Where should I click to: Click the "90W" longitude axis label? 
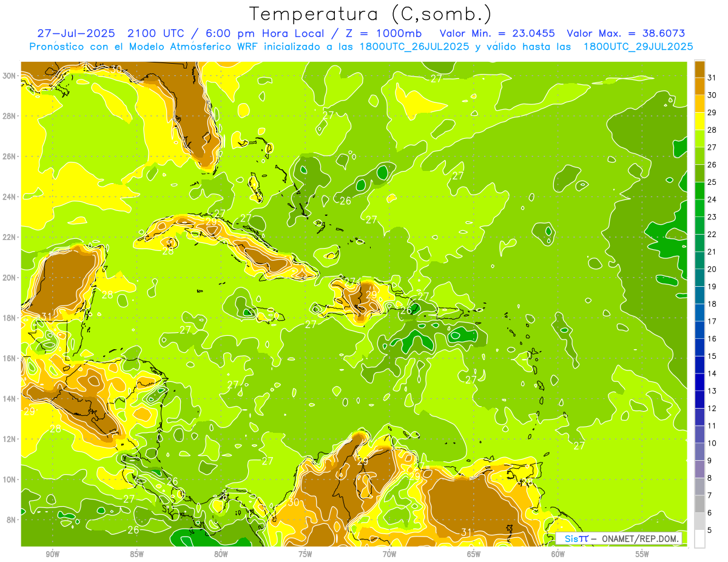tap(52, 555)
